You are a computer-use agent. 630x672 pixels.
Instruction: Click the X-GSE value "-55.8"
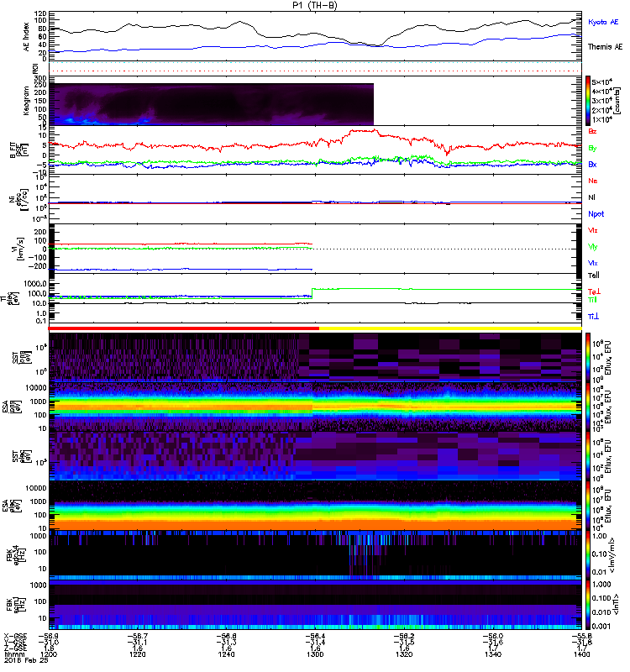[581, 637]
